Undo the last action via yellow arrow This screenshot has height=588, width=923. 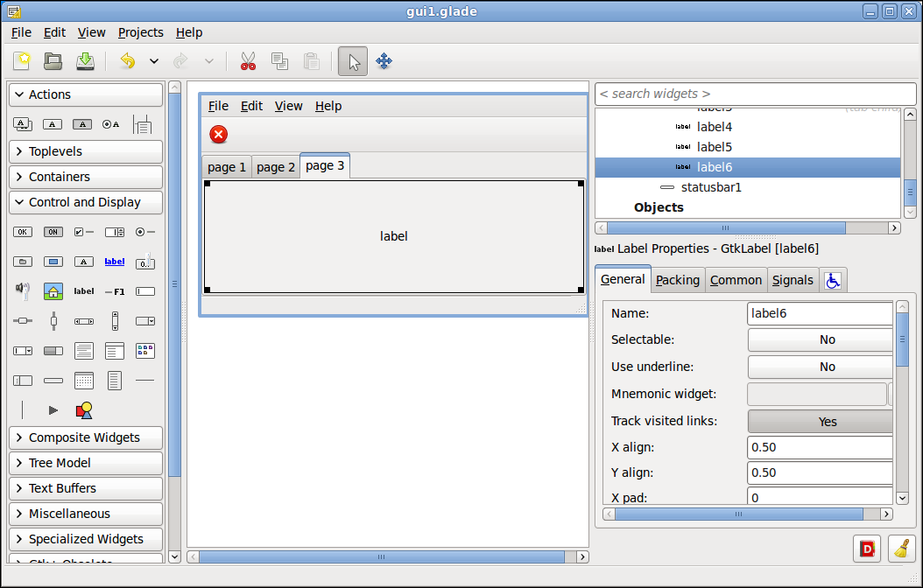127,61
